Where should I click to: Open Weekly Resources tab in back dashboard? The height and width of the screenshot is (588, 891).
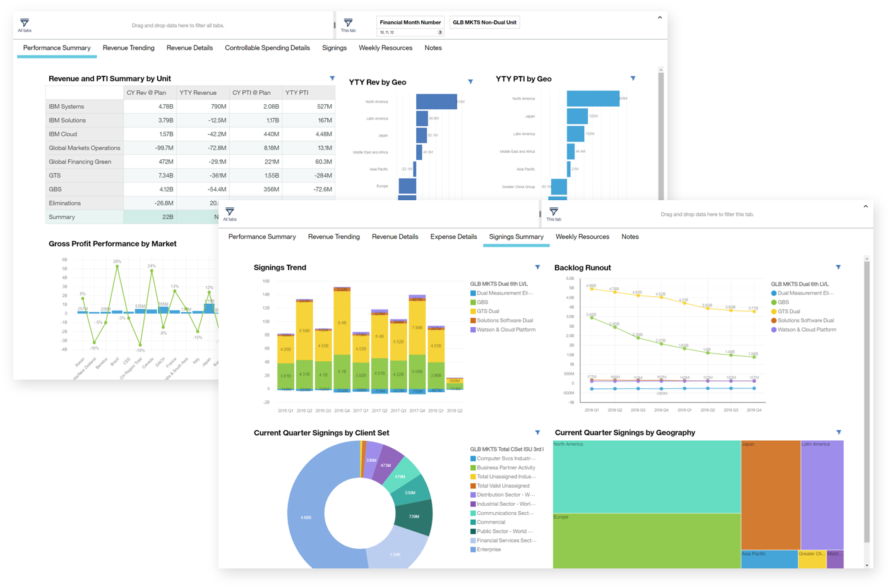[x=385, y=48]
